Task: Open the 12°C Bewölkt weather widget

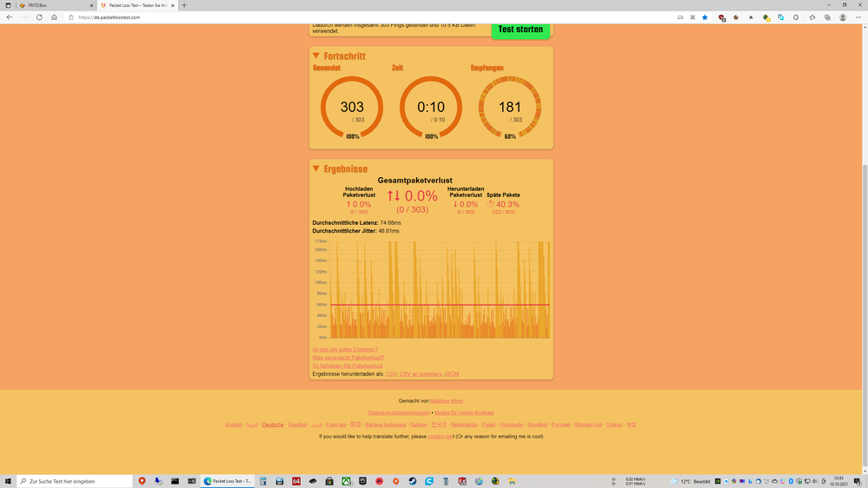Action: pyautogui.click(x=690, y=481)
